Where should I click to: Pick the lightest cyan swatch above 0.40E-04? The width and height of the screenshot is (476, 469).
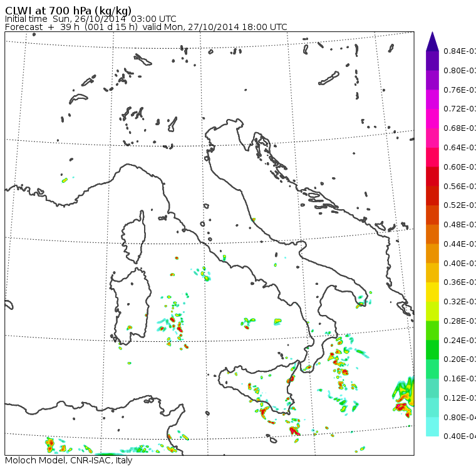click(x=432, y=427)
